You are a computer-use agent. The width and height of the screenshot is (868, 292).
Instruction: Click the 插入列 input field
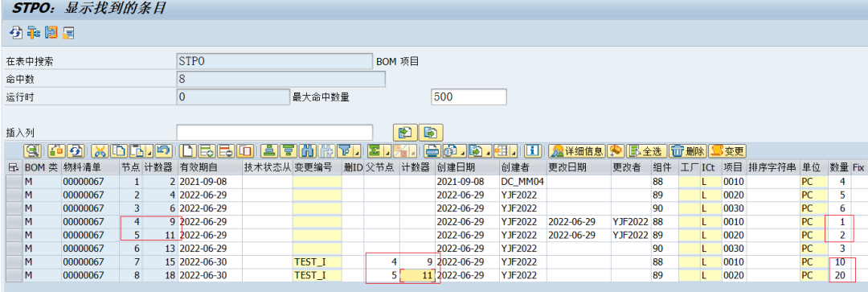[x=275, y=133]
